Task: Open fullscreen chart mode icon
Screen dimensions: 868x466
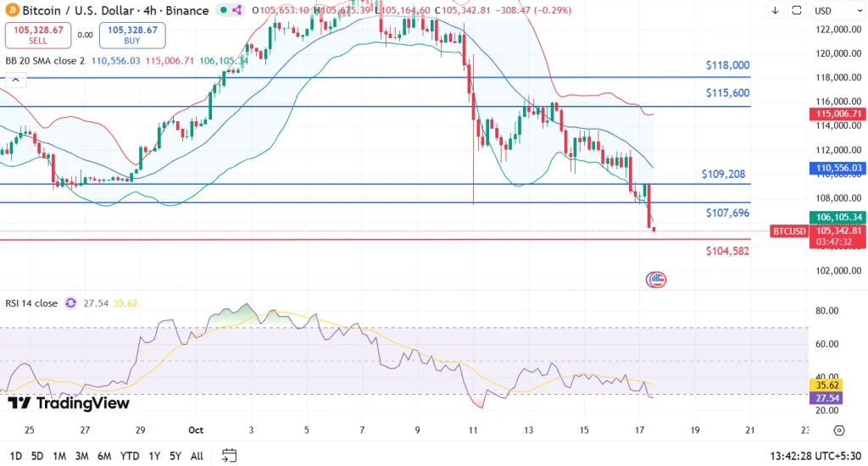Action: 797,11
